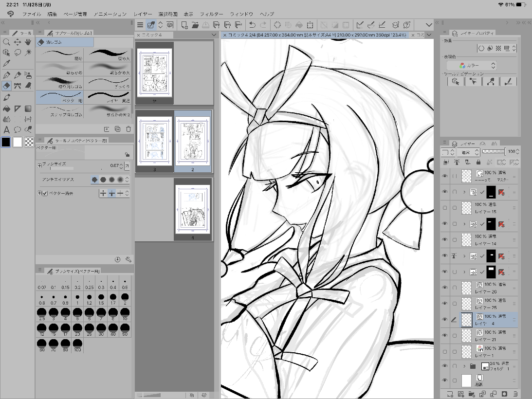Click the black main color swatch
The width and height of the screenshot is (532, 399).
click(6, 142)
